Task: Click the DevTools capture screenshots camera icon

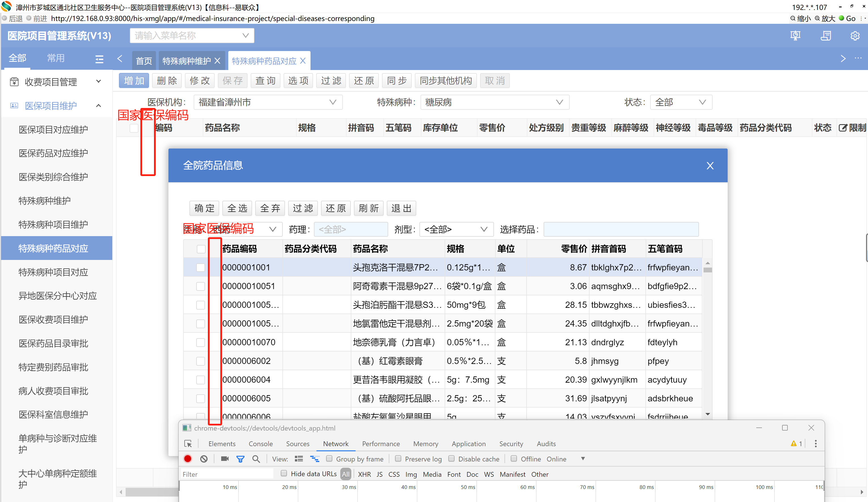Action: 225,459
